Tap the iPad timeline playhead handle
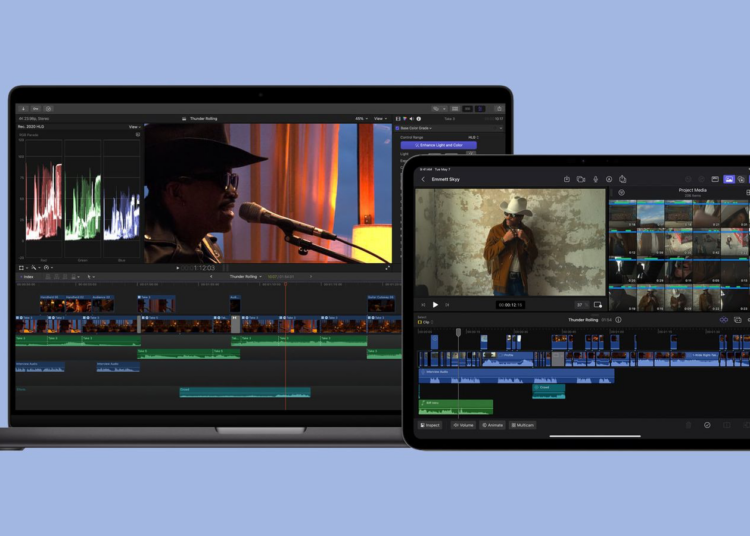Image resolution: width=750 pixels, height=536 pixels. 458,332
